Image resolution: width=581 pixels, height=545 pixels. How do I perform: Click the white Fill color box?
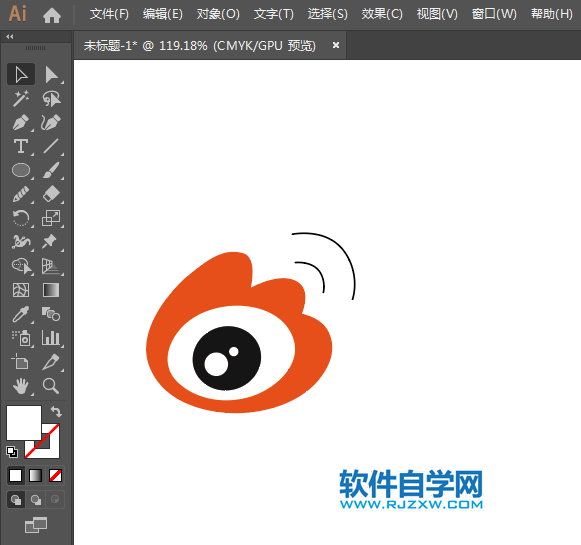click(24, 423)
